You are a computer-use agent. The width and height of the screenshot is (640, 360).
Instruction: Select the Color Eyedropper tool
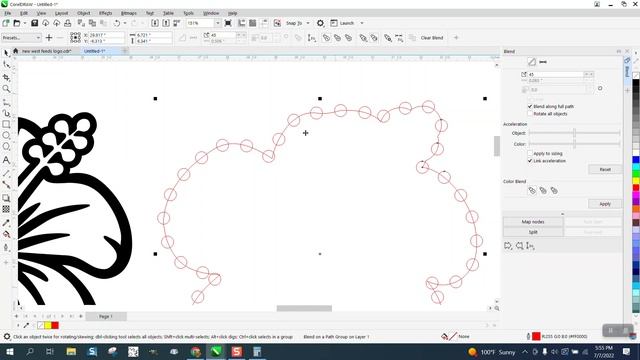point(6,223)
